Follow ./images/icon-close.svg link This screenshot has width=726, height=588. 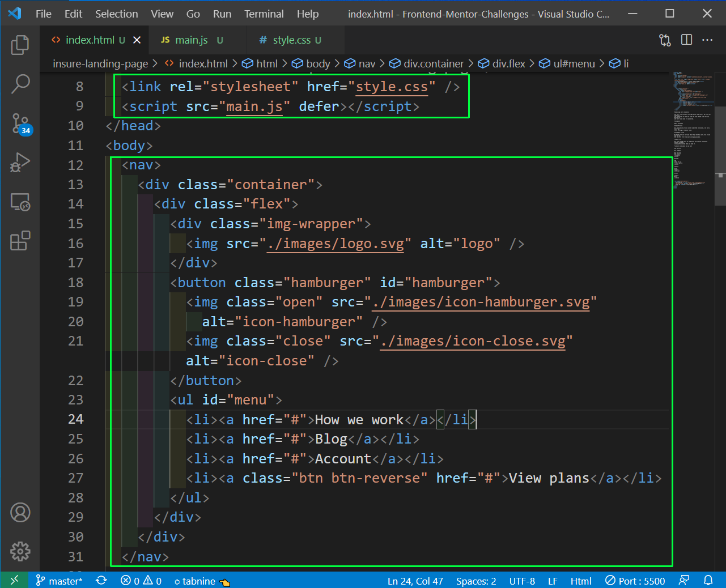tap(473, 341)
